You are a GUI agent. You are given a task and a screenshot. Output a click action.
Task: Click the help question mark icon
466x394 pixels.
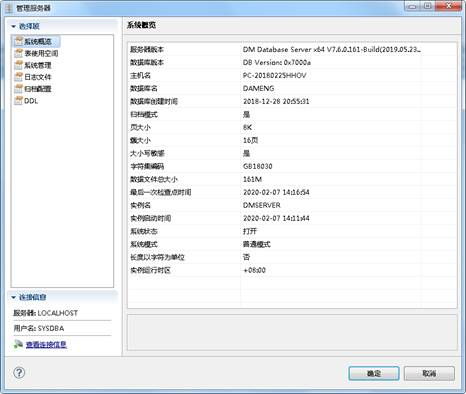pyautogui.click(x=19, y=373)
